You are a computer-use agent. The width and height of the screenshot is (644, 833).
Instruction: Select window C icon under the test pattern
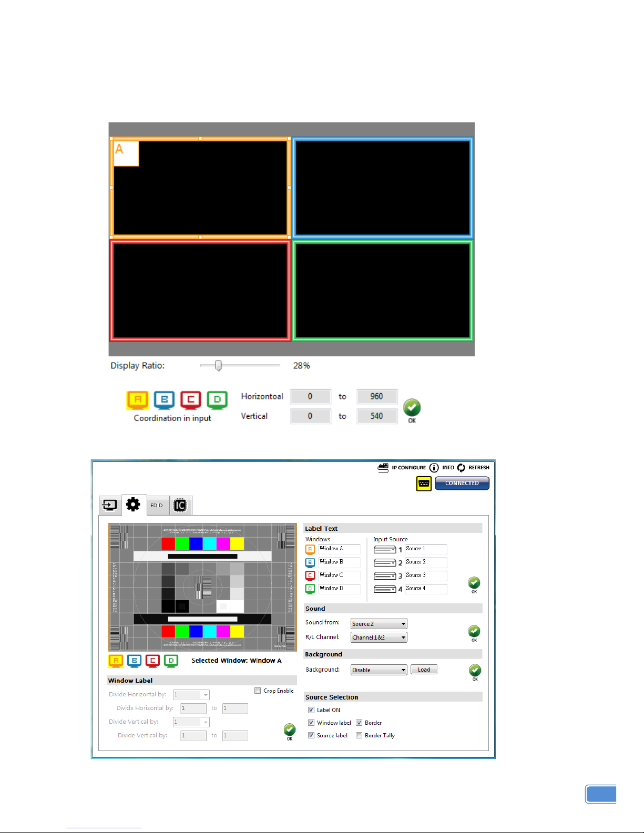click(x=153, y=661)
